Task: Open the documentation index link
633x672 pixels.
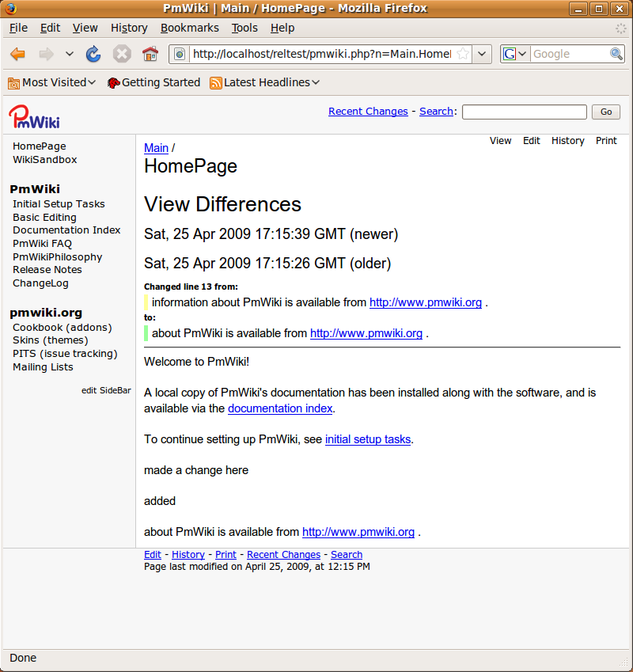Action: tap(280, 408)
